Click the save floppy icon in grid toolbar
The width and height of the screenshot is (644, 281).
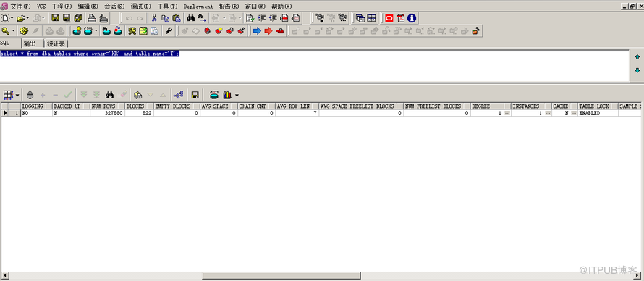[195, 95]
